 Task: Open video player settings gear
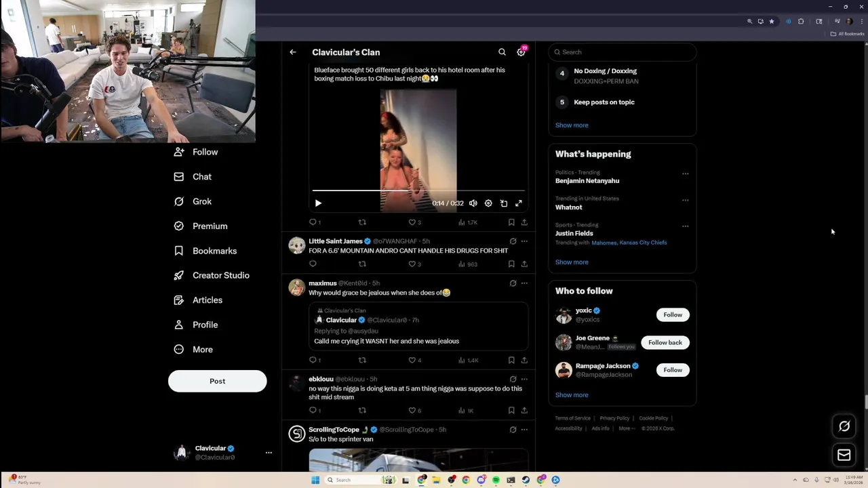pyautogui.click(x=488, y=203)
